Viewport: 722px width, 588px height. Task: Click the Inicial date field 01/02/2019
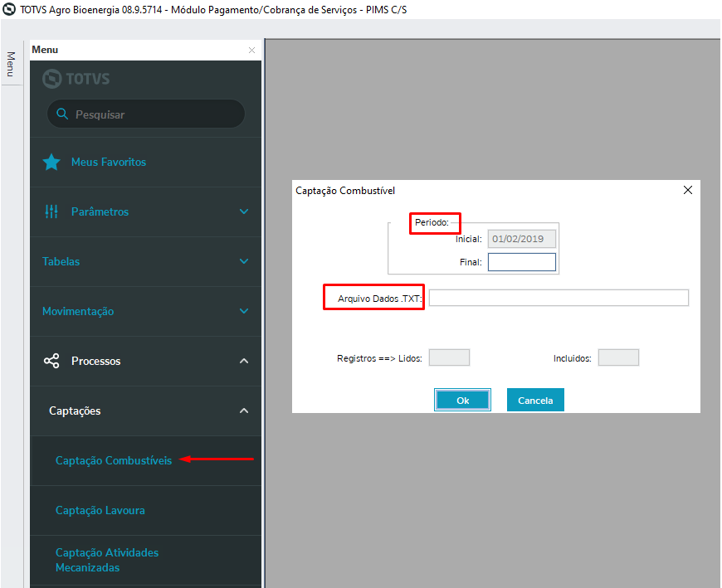pos(522,239)
